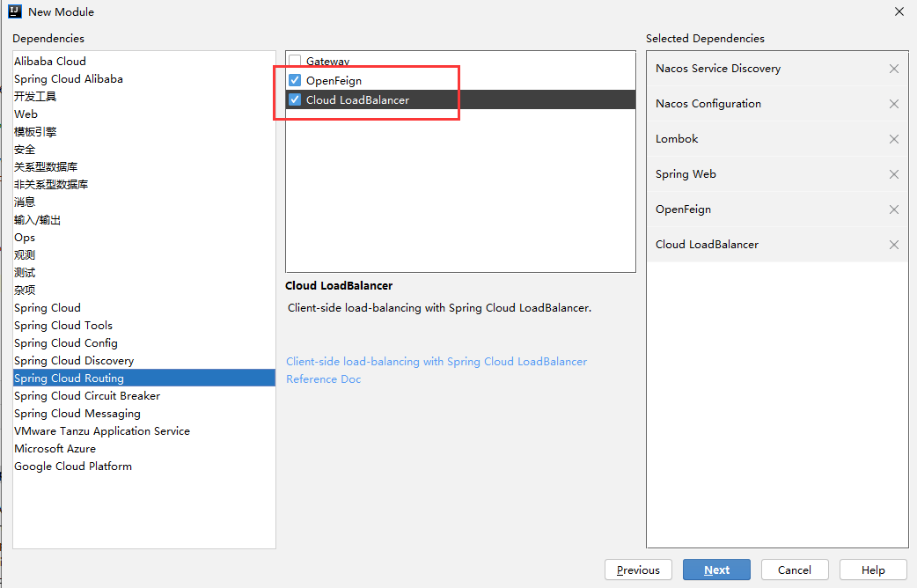
Task: Select the Spring Cloud Messaging category
Action: tap(143, 413)
